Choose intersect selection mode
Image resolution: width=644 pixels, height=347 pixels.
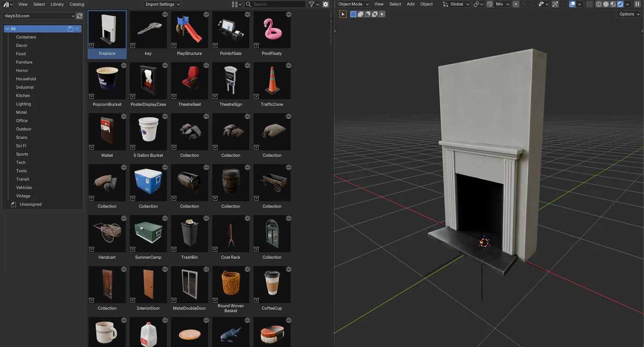382,14
